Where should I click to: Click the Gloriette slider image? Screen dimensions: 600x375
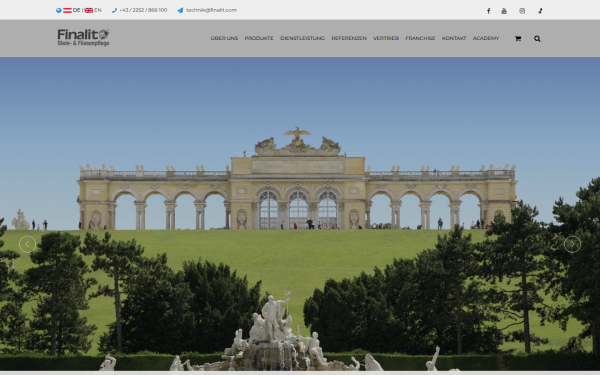(300, 214)
